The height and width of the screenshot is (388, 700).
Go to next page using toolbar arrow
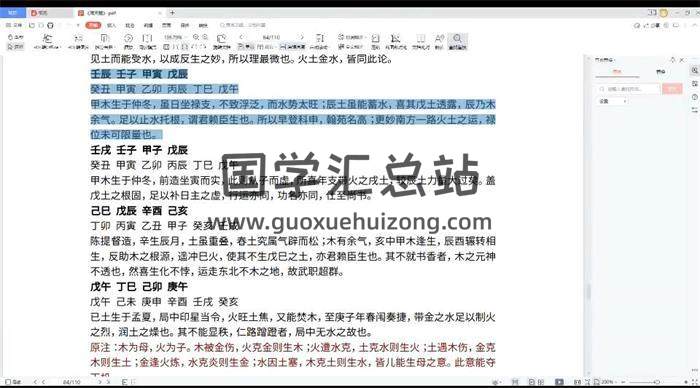(x=301, y=37)
